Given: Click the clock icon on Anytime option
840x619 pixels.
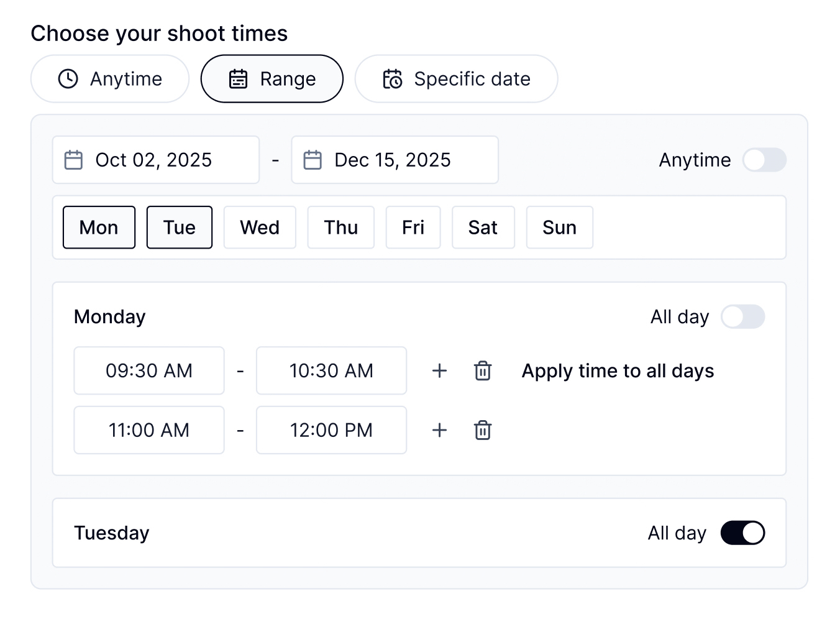Looking at the screenshot, I should 68,79.
